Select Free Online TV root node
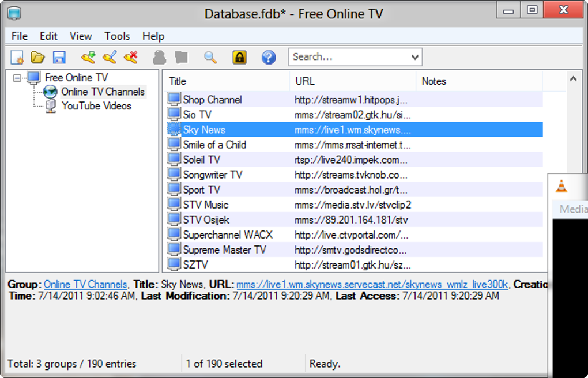The image size is (588, 378). tap(77, 78)
